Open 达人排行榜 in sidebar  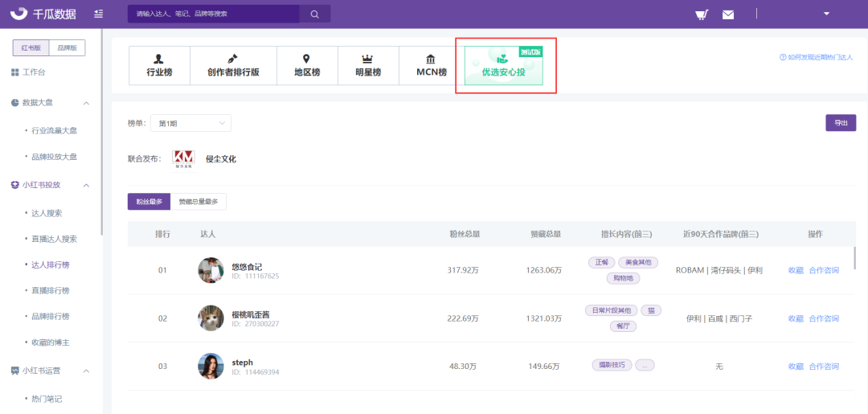point(50,265)
